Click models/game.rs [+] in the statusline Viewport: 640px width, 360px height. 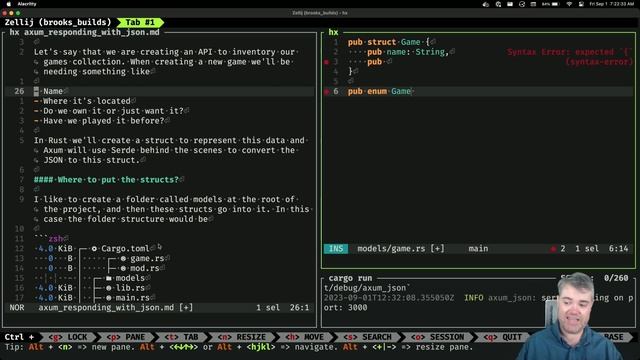click(x=401, y=249)
